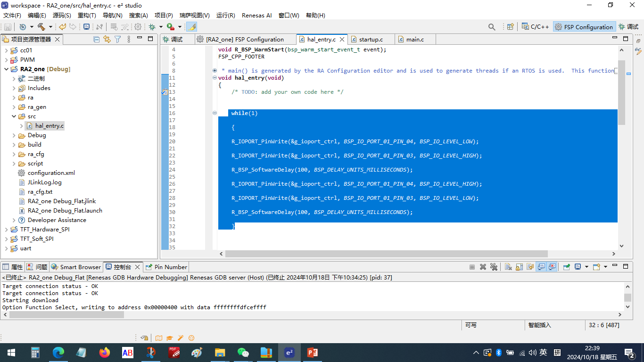The height and width of the screenshot is (362, 644).
Task: Click the highlighter mark occurrences icon
Action: 191,27
